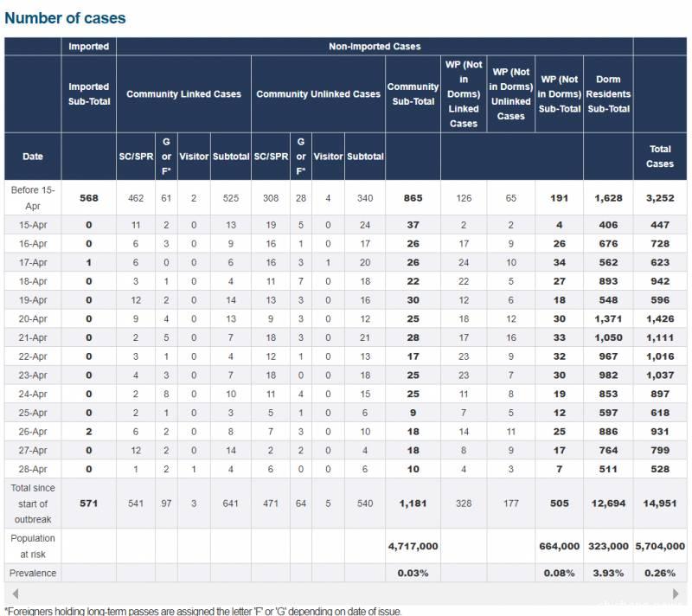
Task: Select the Community Sub-Total header
Action: tap(413, 94)
